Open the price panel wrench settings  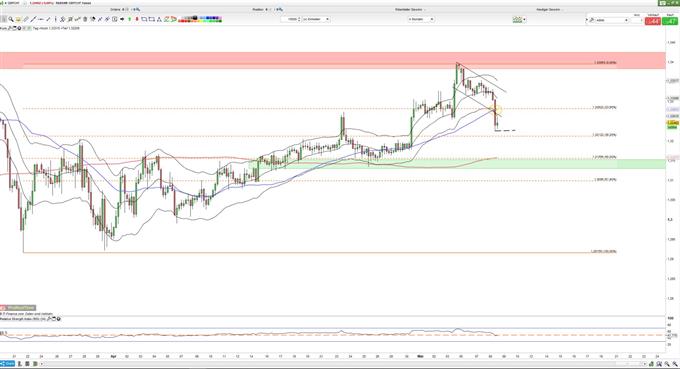click(x=10, y=28)
